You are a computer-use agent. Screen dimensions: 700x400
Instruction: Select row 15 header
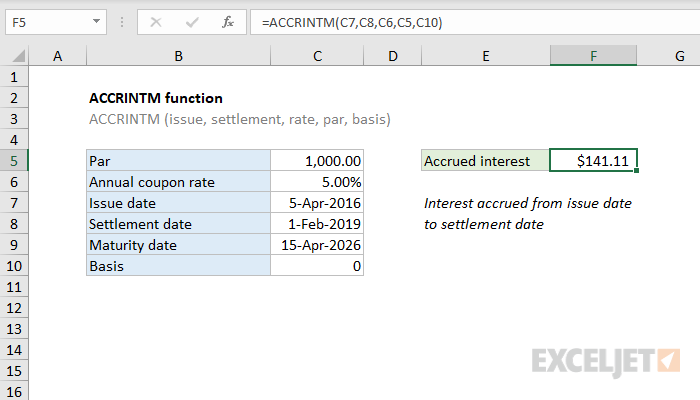[14, 371]
